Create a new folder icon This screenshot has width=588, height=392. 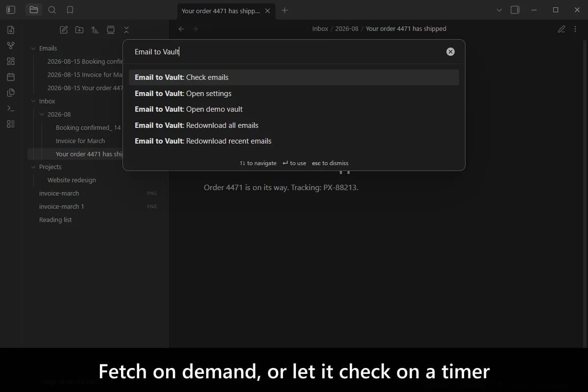pos(79,30)
